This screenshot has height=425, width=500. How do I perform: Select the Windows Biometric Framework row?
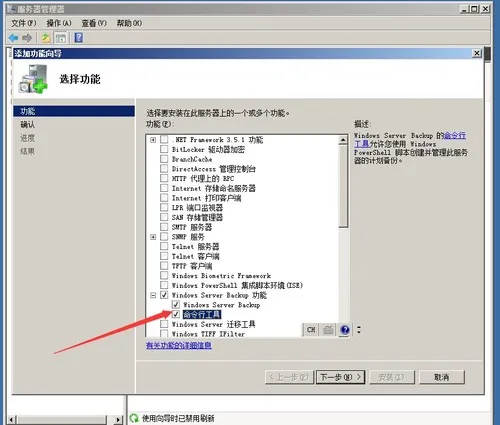221,276
